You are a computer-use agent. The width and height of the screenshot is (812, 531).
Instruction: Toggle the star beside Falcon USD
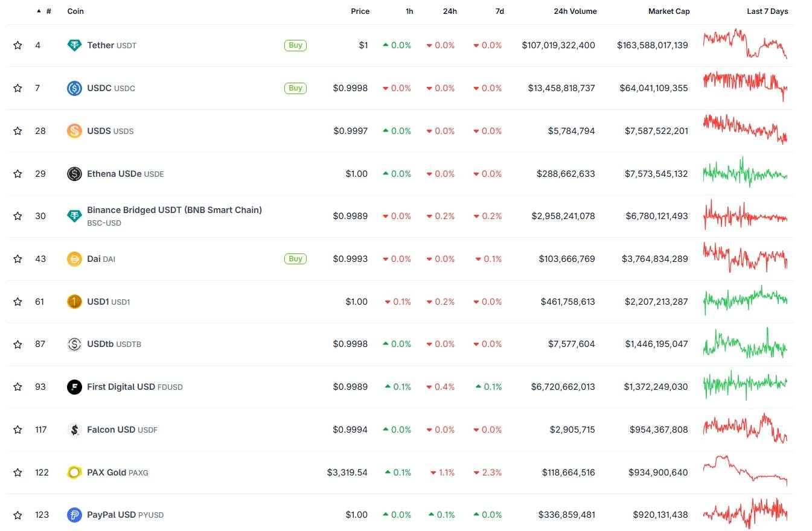coord(18,430)
